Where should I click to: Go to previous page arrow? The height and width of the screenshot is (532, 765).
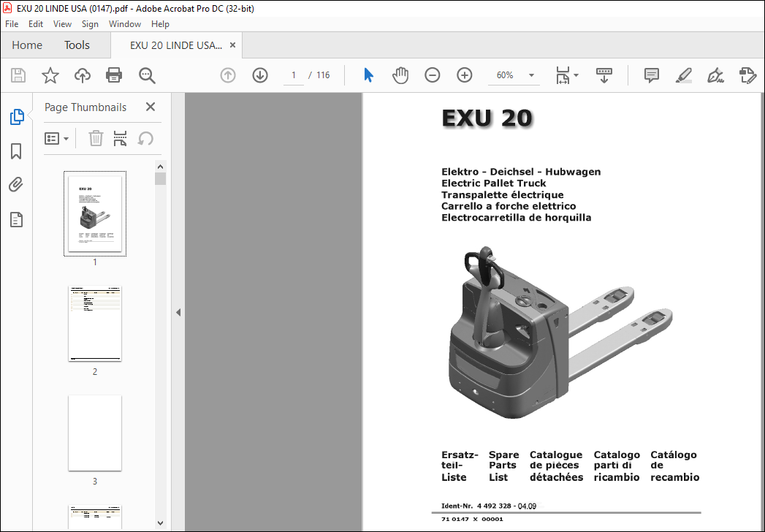click(228, 75)
